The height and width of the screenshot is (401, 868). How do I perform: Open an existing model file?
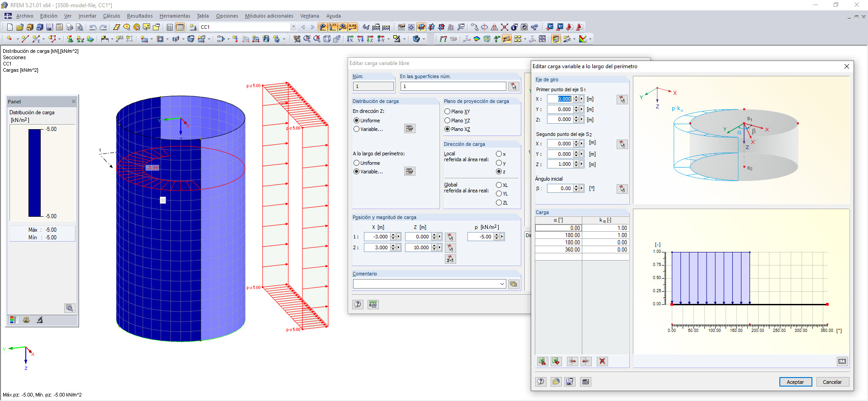tap(19, 27)
